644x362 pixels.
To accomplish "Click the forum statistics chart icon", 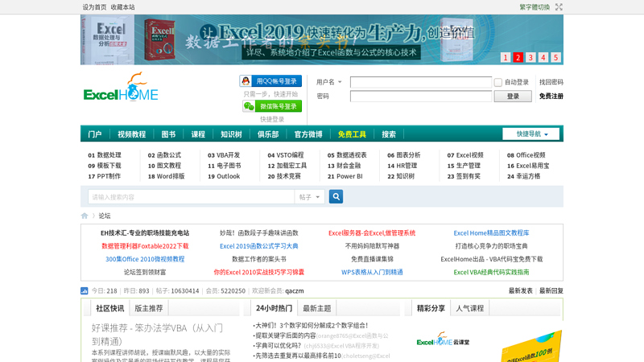I will (x=85, y=291).
